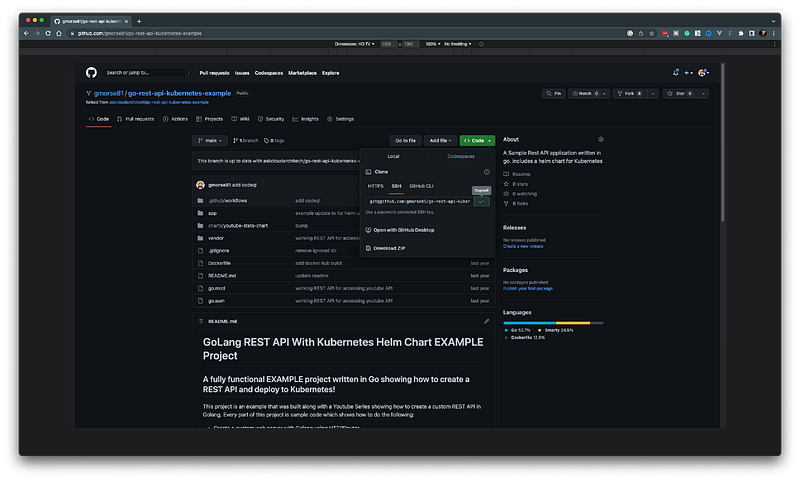This screenshot has width=800, height=481.
Task: Open browser extensions puzzle icon
Action: click(741, 33)
